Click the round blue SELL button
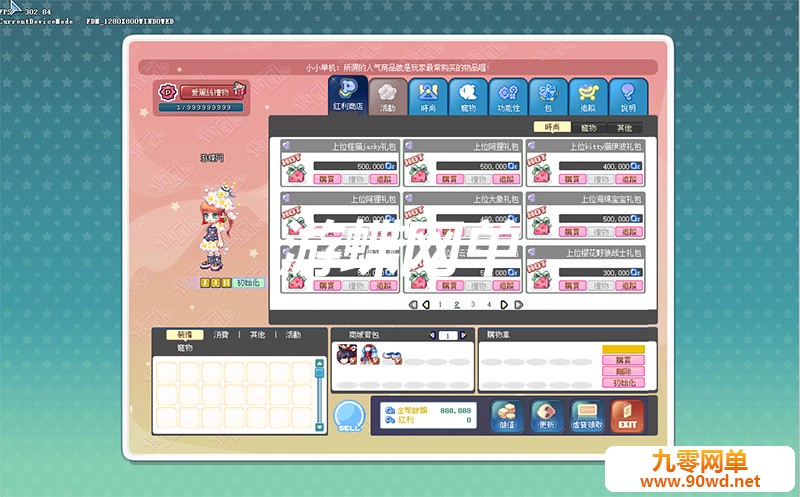The image size is (800, 497). [x=349, y=416]
